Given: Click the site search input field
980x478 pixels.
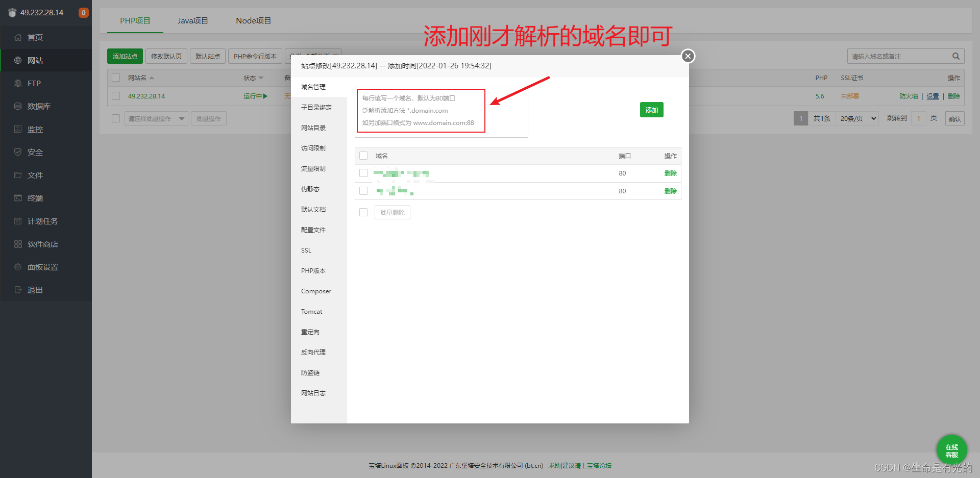Looking at the screenshot, I should (898, 56).
